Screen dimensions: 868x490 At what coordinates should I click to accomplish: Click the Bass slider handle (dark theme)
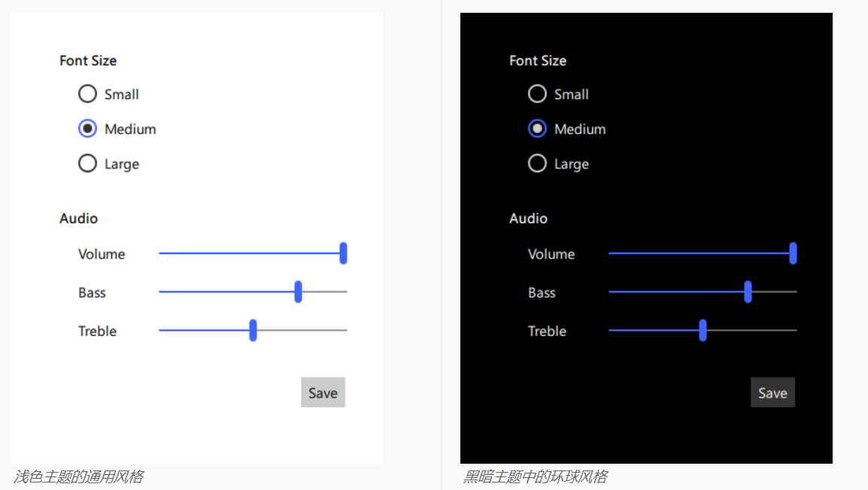tap(747, 292)
